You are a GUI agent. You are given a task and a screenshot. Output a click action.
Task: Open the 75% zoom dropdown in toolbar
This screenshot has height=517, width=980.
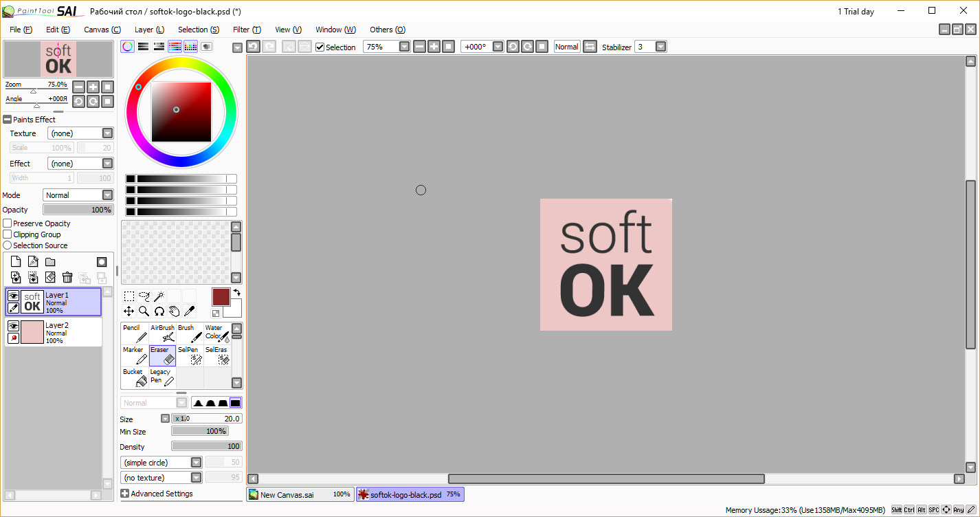404,47
